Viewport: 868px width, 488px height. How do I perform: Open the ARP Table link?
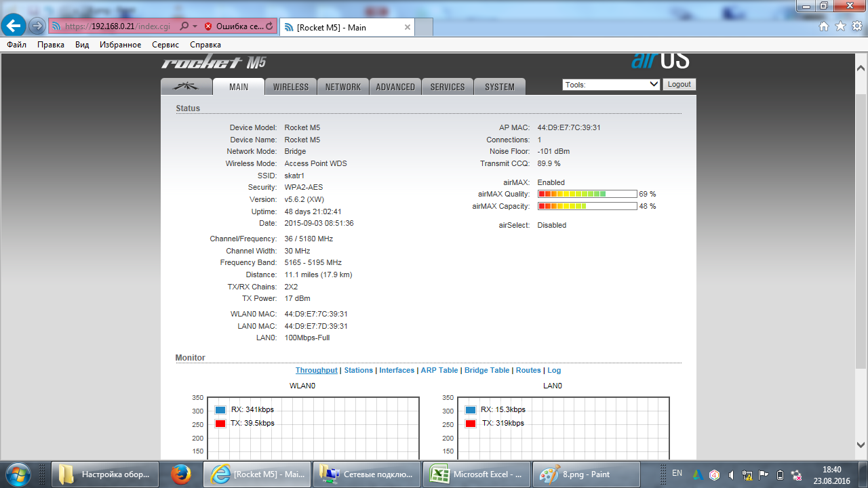tap(439, 370)
